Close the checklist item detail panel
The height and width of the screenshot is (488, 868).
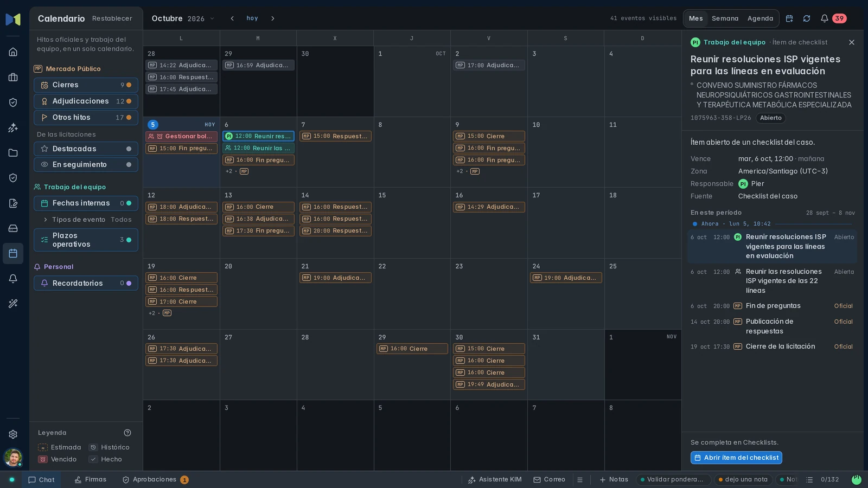852,42
